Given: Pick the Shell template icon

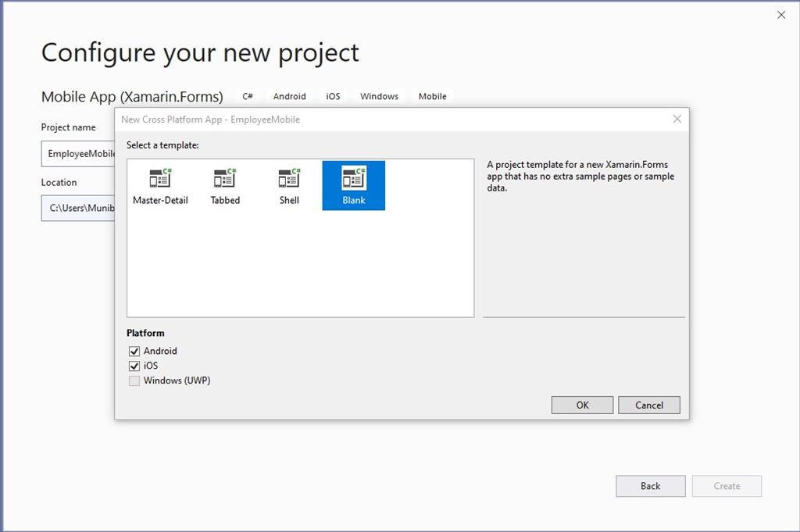Looking at the screenshot, I should (289, 186).
